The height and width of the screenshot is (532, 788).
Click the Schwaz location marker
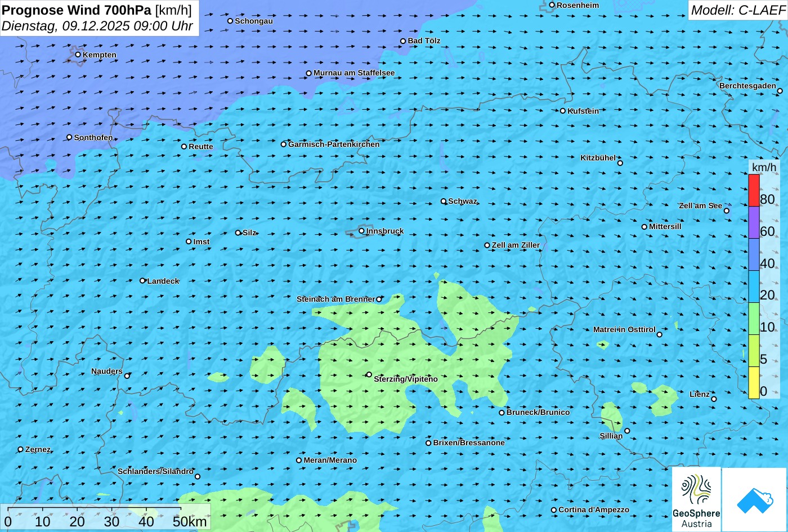444,201
